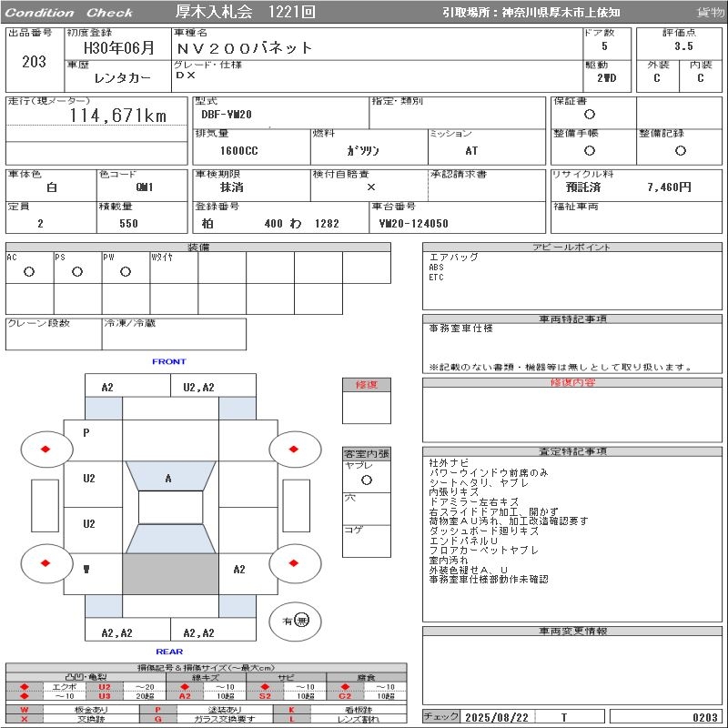Toggle the PW equipment circle

126,271
